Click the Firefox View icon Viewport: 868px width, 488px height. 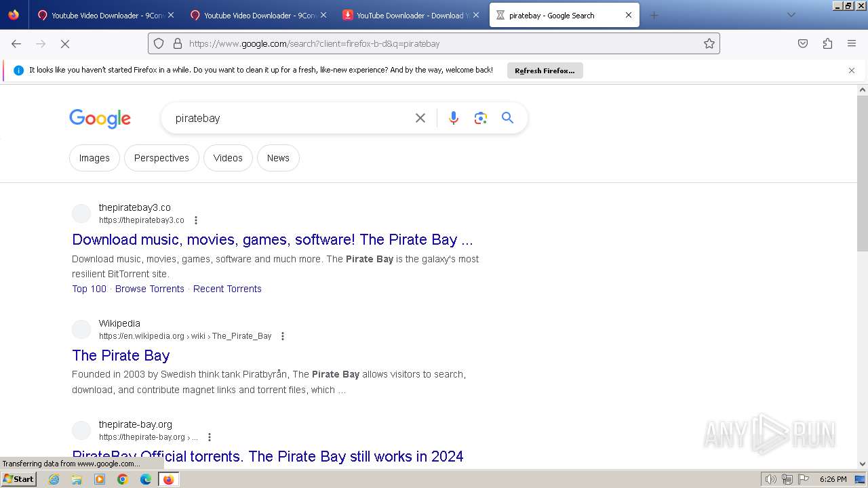click(14, 15)
